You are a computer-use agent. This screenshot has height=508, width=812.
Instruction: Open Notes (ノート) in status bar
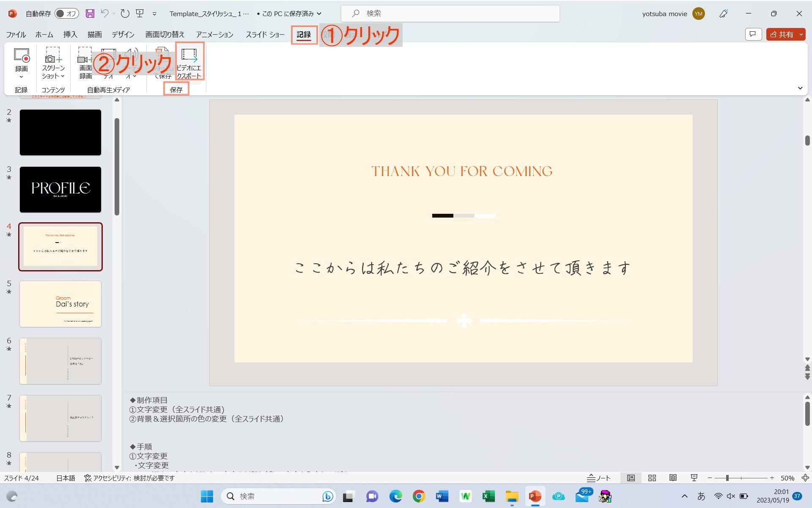(x=599, y=478)
